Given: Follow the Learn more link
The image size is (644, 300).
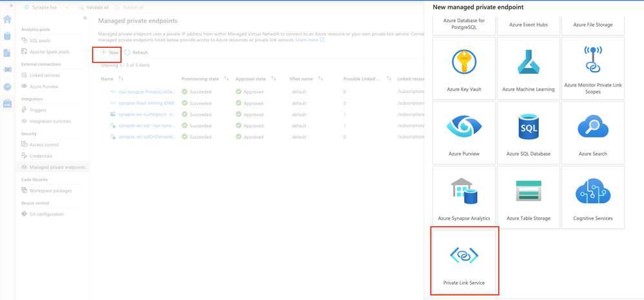Looking at the screenshot, I should point(310,40).
